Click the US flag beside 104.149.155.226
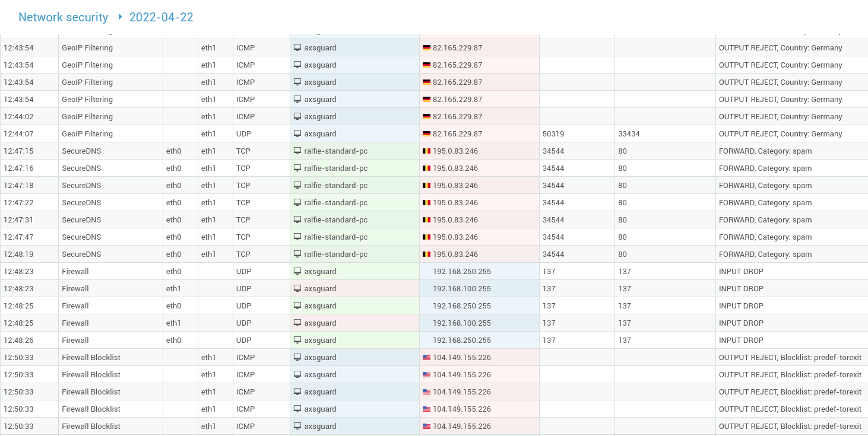This screenshot has width=868, height=436. tap(426, 357)
